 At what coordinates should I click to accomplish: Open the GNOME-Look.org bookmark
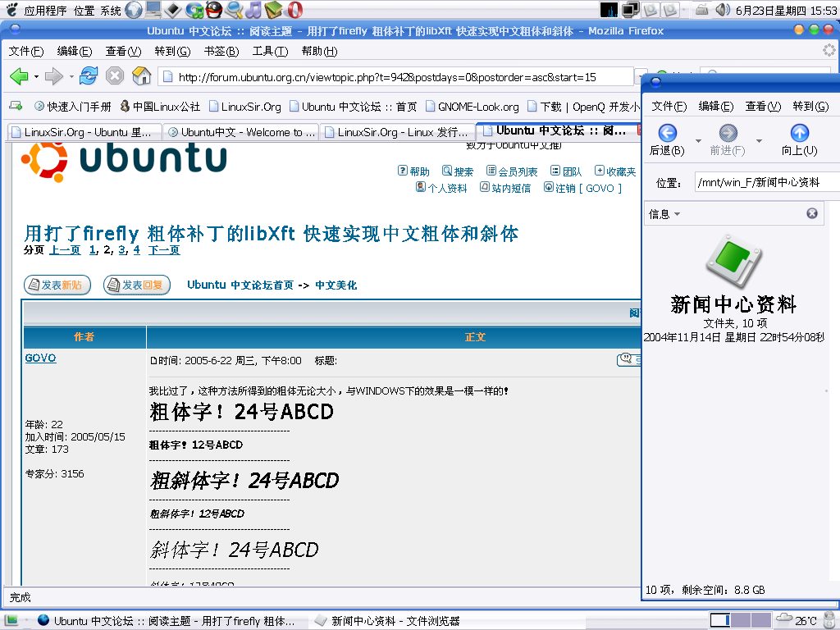coord(472,107)
